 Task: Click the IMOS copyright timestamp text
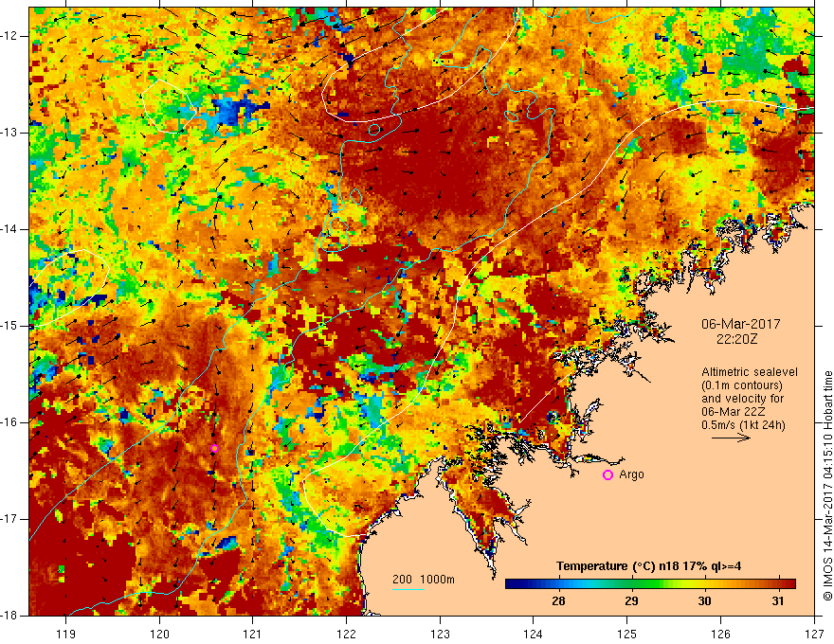(827, 486)
